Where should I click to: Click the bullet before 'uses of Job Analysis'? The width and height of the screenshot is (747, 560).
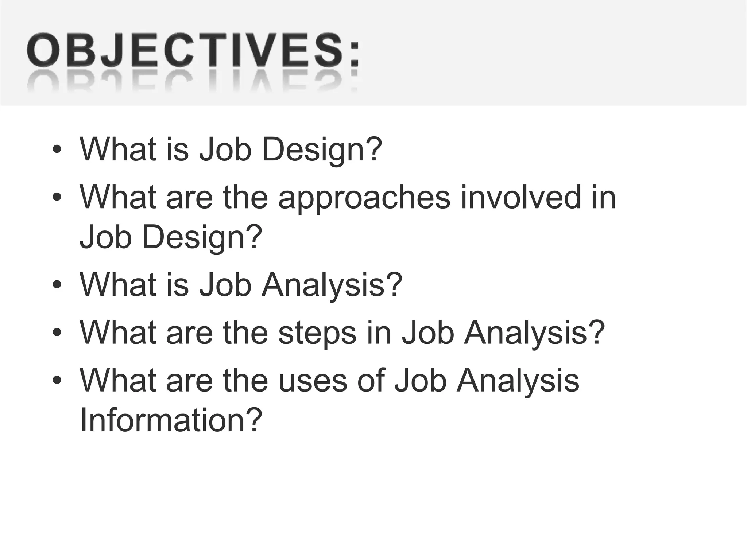click(x=57, y=380)
